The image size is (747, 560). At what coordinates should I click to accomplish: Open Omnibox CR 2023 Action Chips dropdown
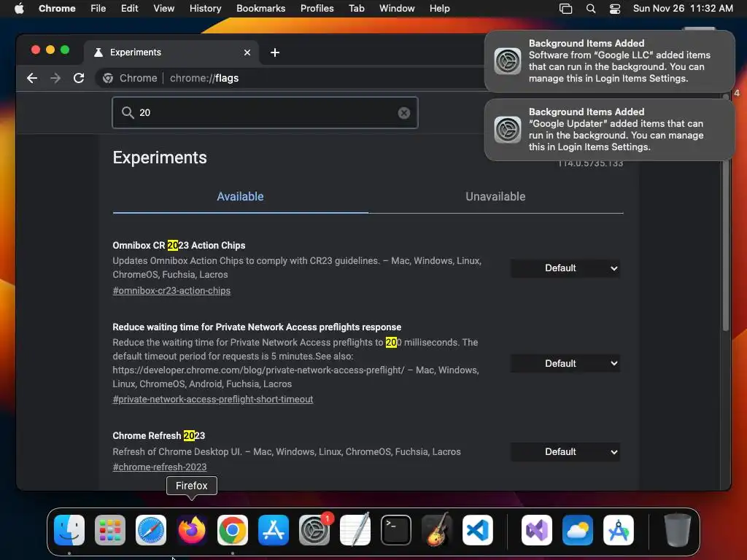[x=565, y=268]
